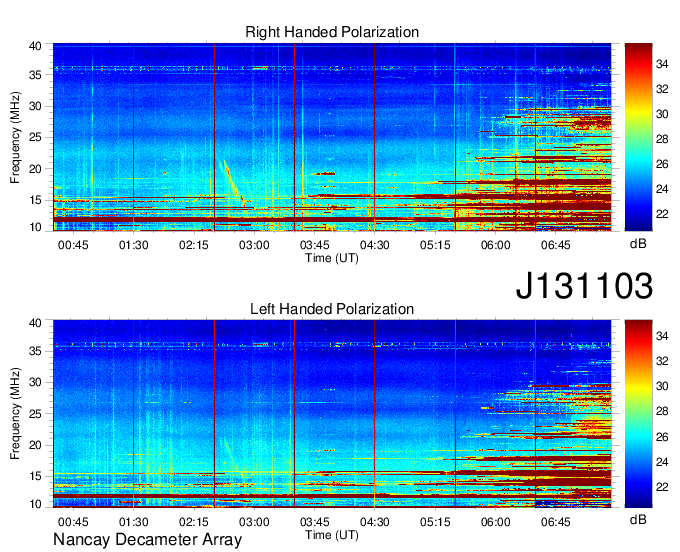Viewport: 680px width, 552px height.
Task: Click the 22 dB label on bottom colorbar
Action: pyautogui.click(x=662, y=487)
